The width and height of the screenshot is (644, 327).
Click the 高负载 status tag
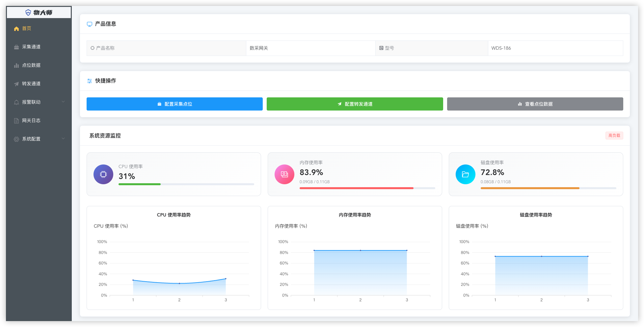pyautogui.click(x=614, y=136)
